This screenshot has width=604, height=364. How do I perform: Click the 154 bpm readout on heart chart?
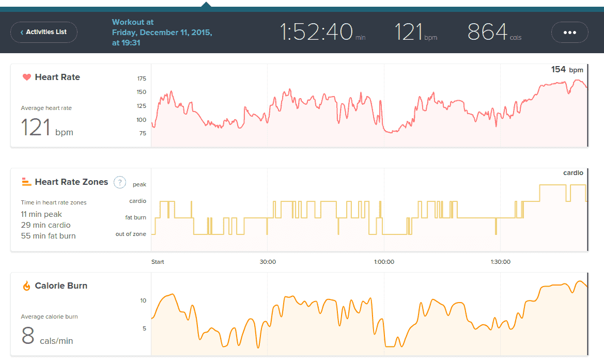pyautogui.click(x=566, y=70)
